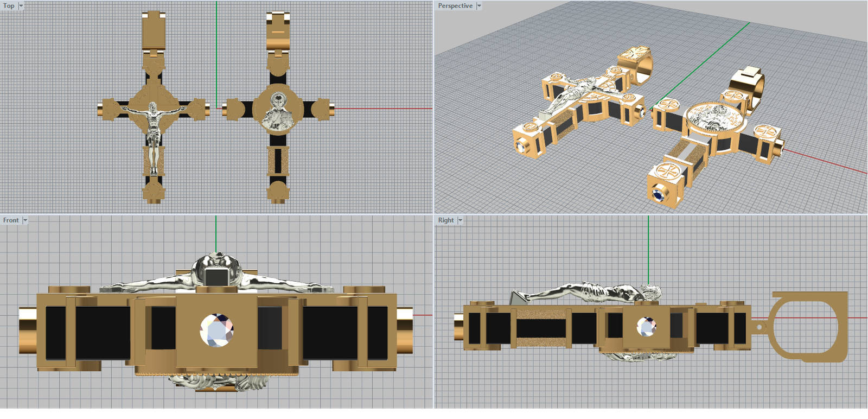The image size is (868, 419).
Task: Click the Right viewport title label
Action: (446, 220)
